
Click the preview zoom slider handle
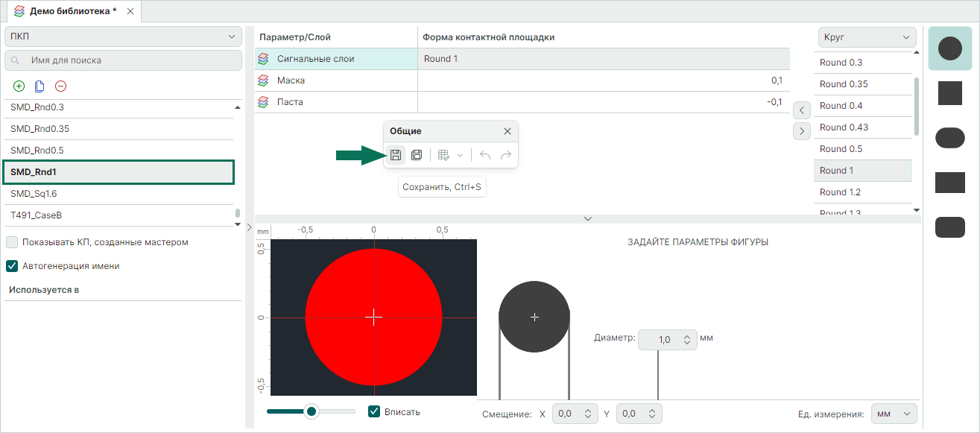click(312, 411)
